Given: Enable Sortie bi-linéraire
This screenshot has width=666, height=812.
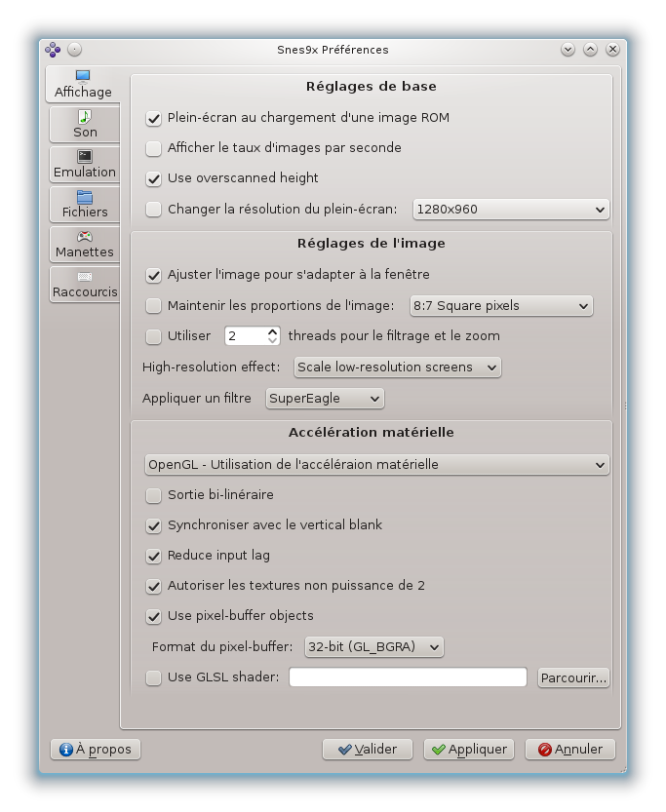Looking at the screenshot, I should (153, 495).
